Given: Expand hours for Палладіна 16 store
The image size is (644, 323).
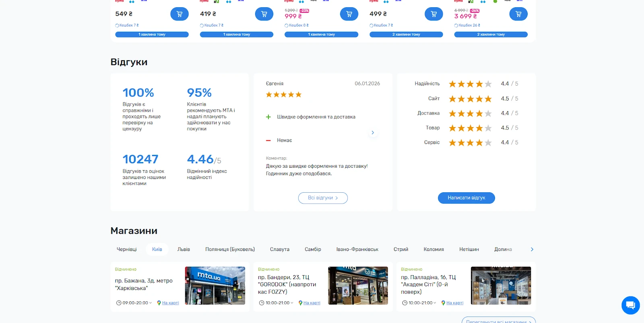Looking at the screenshot, I should click(423, 303).
